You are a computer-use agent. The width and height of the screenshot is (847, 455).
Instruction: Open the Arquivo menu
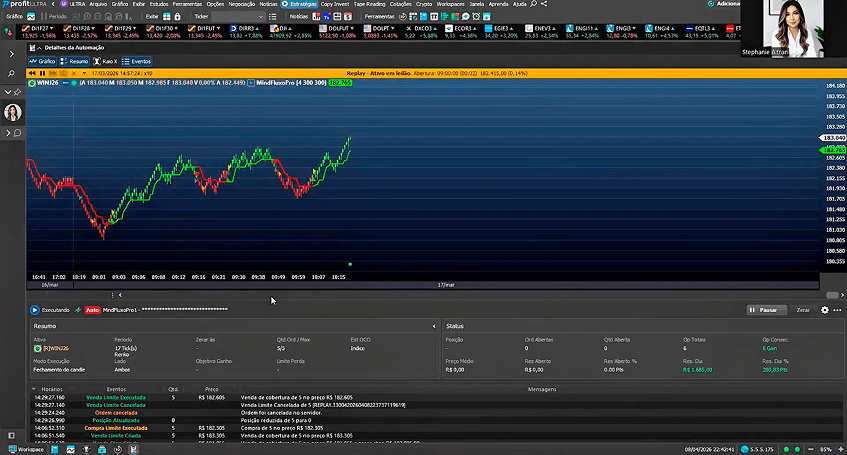point(98,4)
